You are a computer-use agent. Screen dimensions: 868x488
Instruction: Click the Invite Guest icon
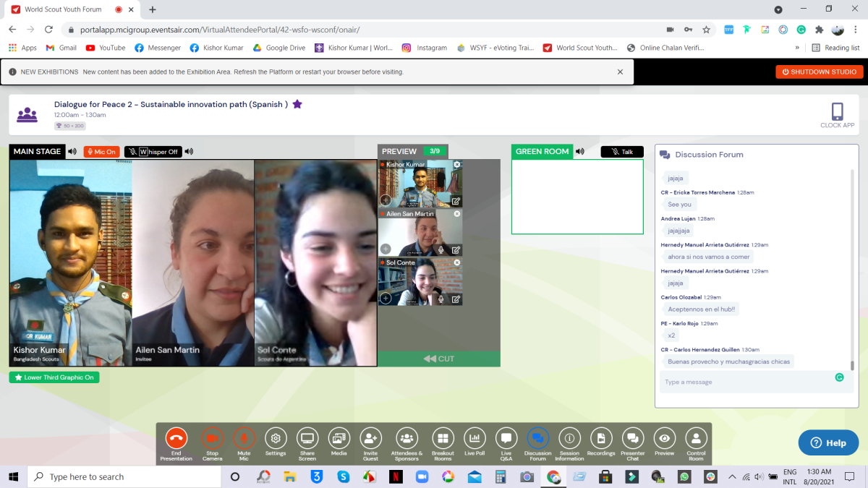point(370,438)
